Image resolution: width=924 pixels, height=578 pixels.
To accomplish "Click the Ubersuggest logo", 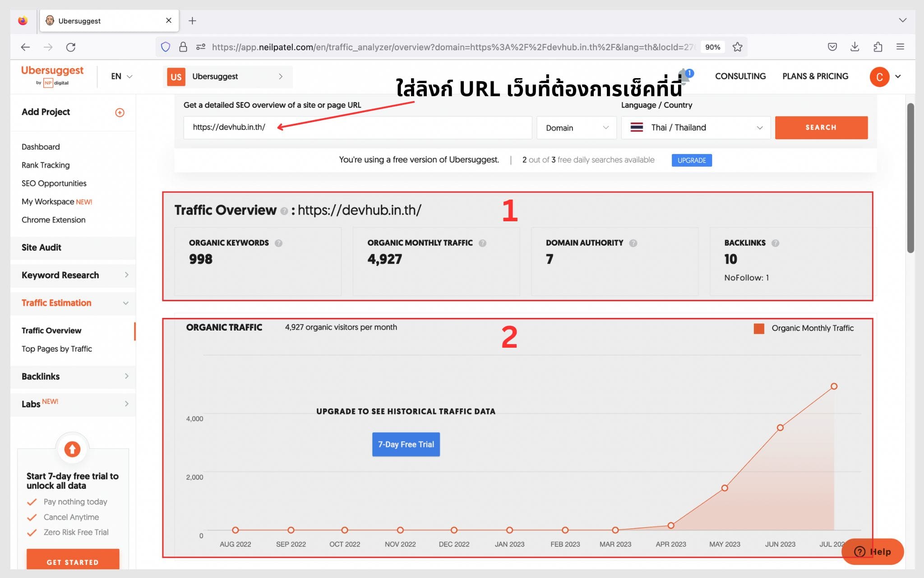I will (52, 75).
